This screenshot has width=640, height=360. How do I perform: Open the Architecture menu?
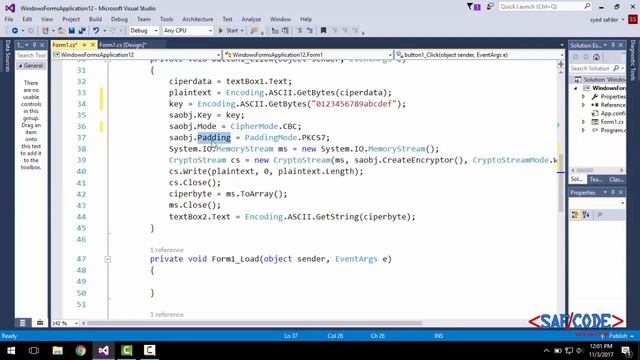[198, 19]
